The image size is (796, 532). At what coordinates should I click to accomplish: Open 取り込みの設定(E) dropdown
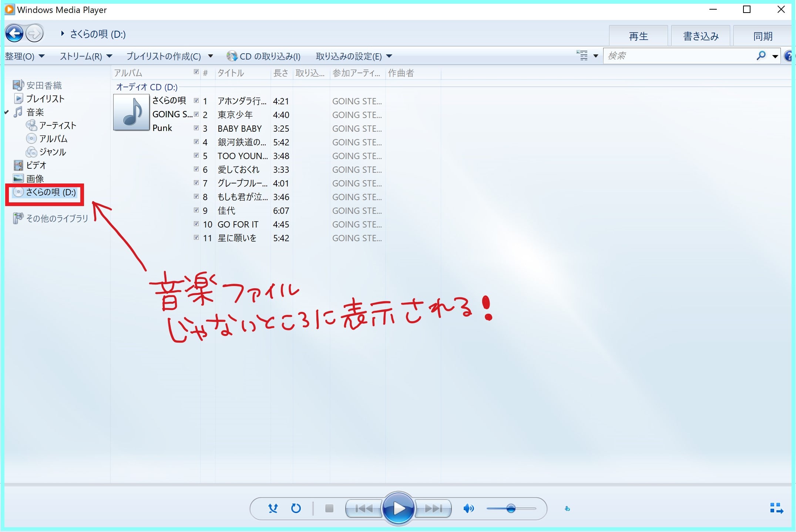point(354,56)
